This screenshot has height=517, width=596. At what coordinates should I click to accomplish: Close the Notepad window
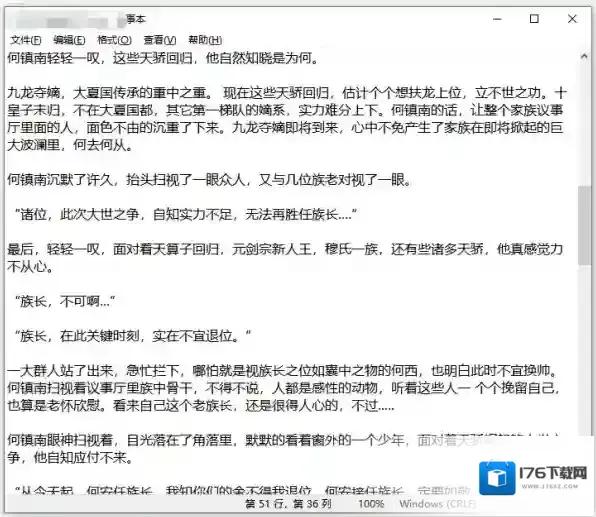coord(572,19)
